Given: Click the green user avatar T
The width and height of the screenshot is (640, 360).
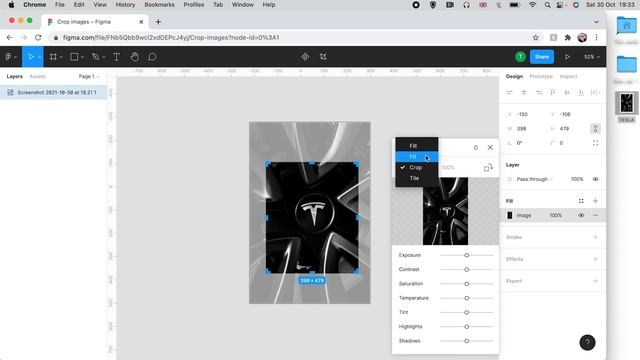Looking at the screenshot, I should coord(520,57).
